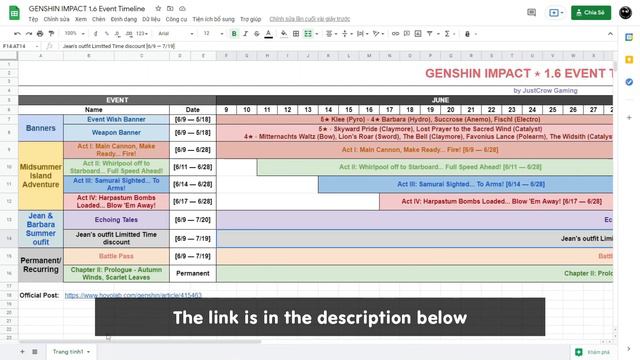Insert a comment
The image size is (640, 360).
[407, 33]
